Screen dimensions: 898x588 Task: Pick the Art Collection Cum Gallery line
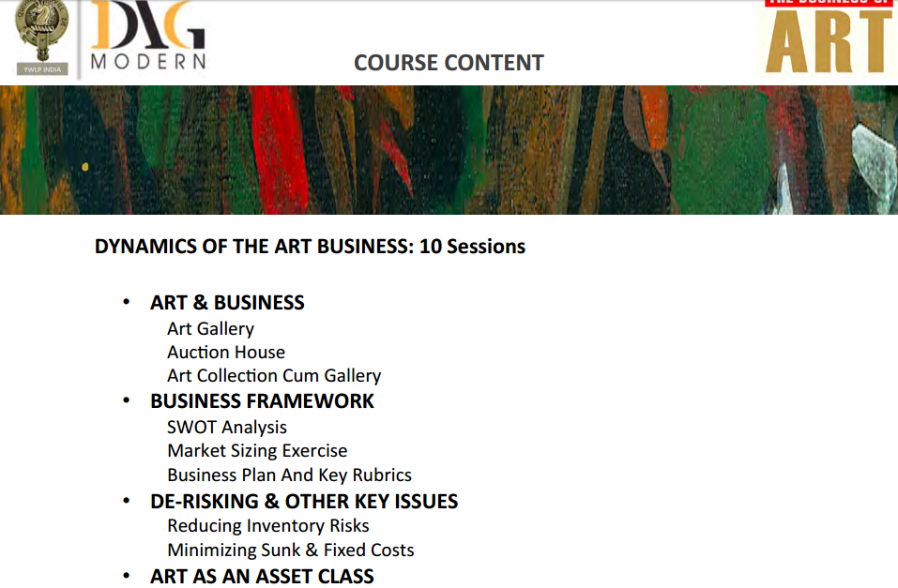[274, 375]
